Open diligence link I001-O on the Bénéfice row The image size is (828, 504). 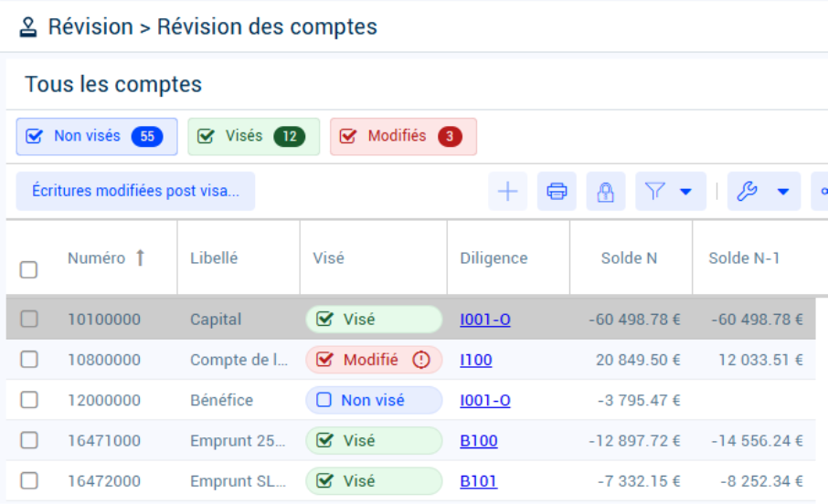[485, 400]
